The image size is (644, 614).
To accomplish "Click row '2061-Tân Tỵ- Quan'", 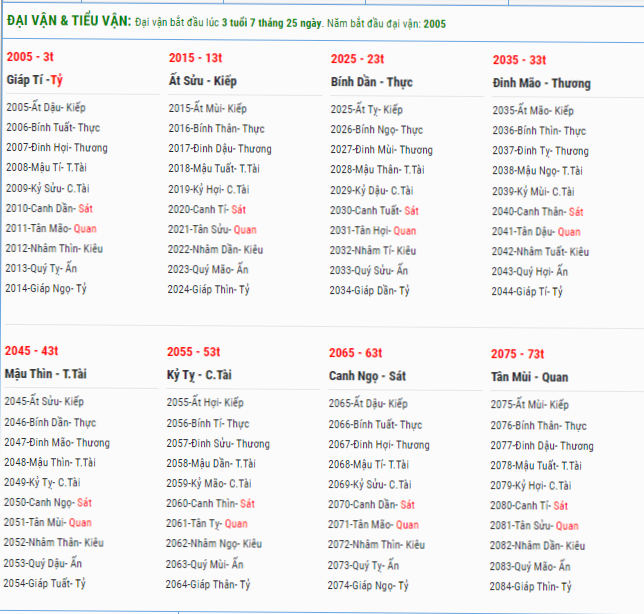I will 207,524.
